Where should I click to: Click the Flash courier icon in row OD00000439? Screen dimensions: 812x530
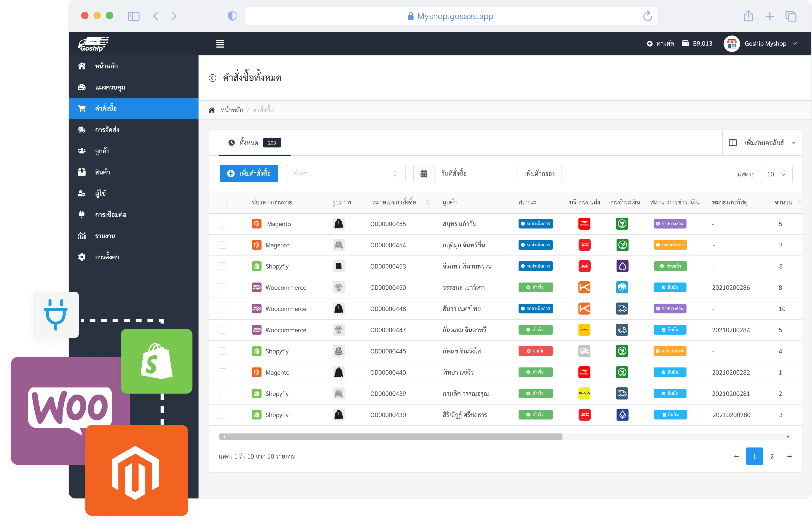click(584, 393)
